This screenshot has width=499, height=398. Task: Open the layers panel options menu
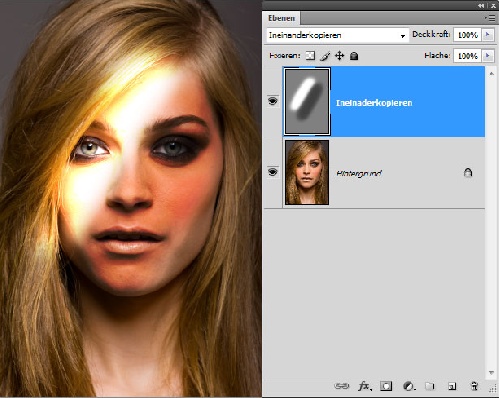490,18
